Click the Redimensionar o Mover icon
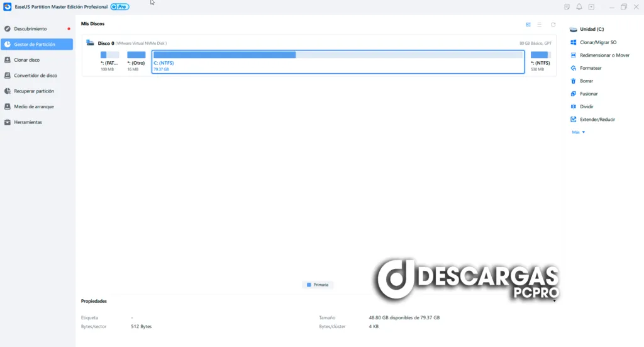 (x=573, y=55)
